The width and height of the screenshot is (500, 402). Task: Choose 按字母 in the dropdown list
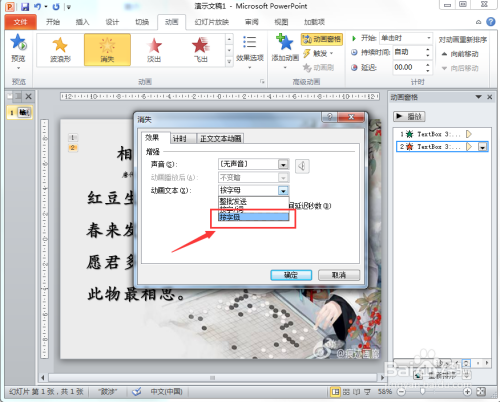coord(253,217)
